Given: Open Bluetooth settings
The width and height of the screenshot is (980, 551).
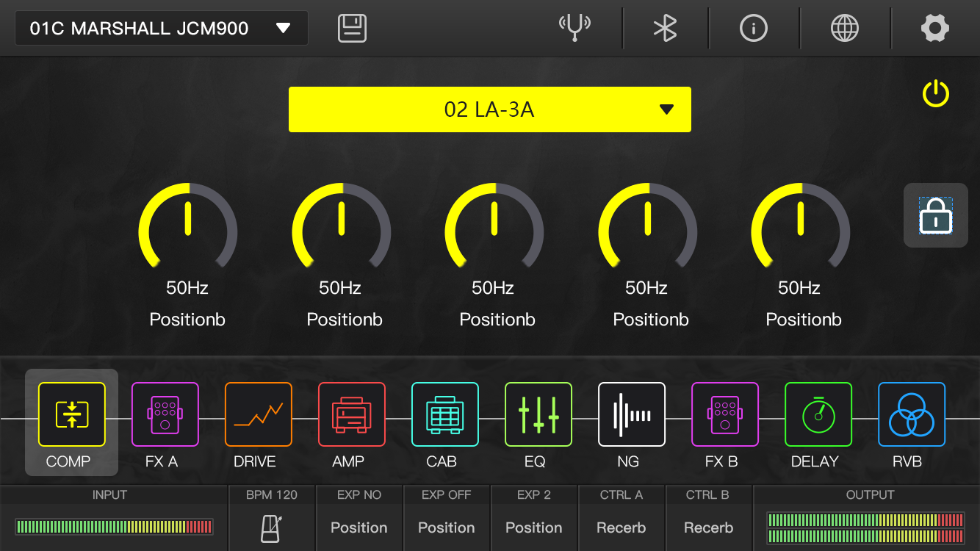Looking at the screenshot, I should click(x=665, y=28).
